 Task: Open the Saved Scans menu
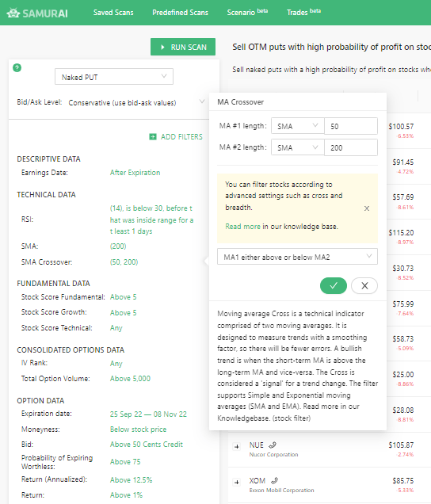pyautogui.click(x=113, y=13)
